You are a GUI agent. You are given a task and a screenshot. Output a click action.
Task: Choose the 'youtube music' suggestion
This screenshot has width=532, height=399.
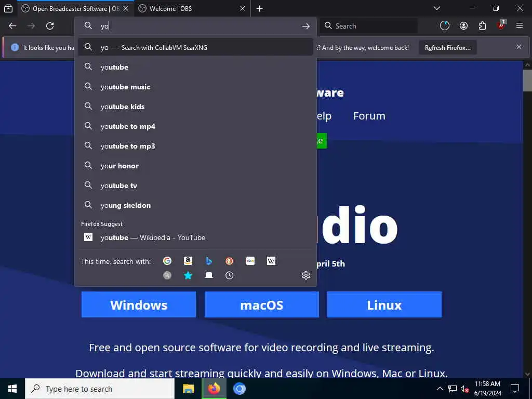[195, 87]
